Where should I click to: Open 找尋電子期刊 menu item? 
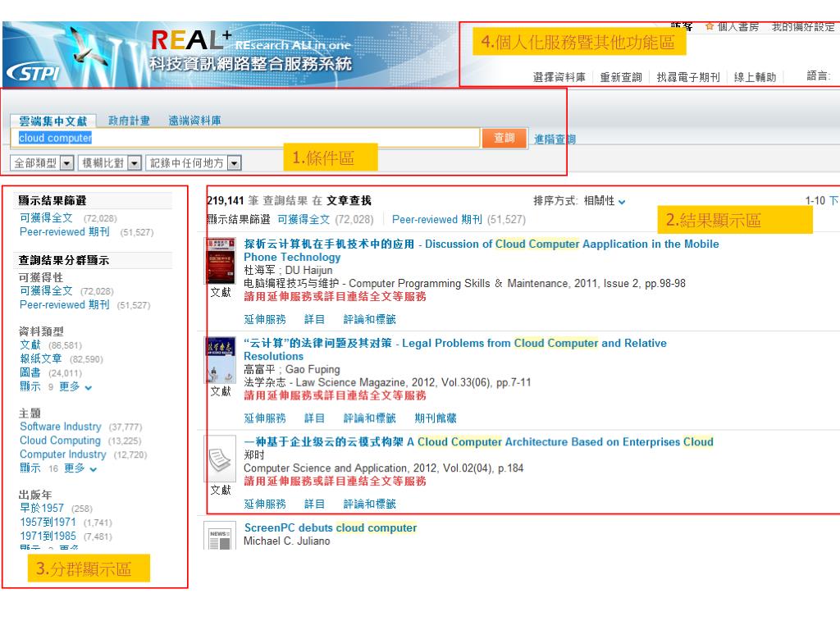pyautogui.click(x=688, y=77)
